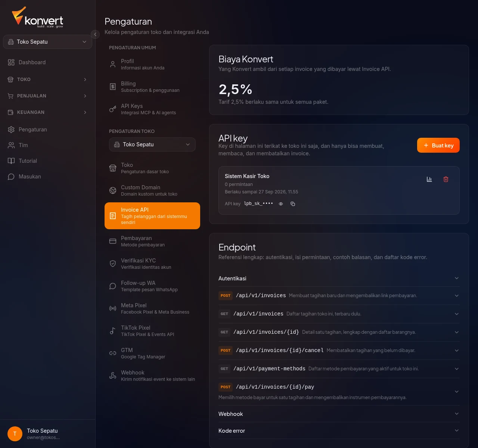478x448 pixels.
Task: Open the Pembayaran settings page
Action: [x=152, y=241]
